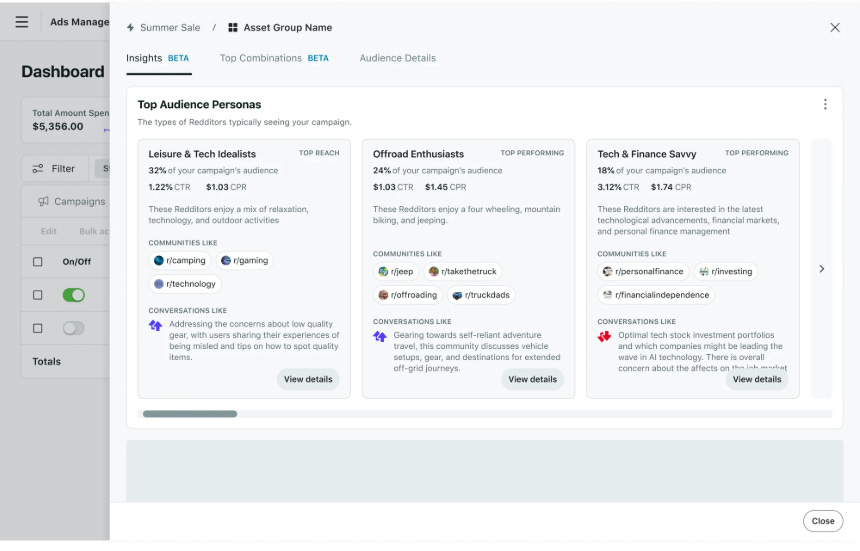
Task: Click the upvote arrows icon in Leisure & Tech Idealists
Action: tap(156, 326)
